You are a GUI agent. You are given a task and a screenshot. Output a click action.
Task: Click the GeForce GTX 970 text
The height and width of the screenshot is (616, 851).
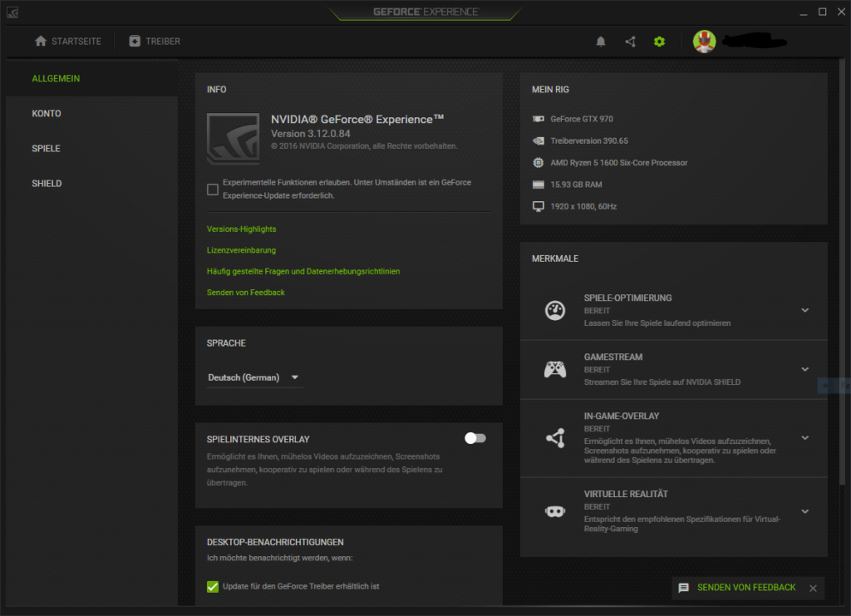coord(582,119)
